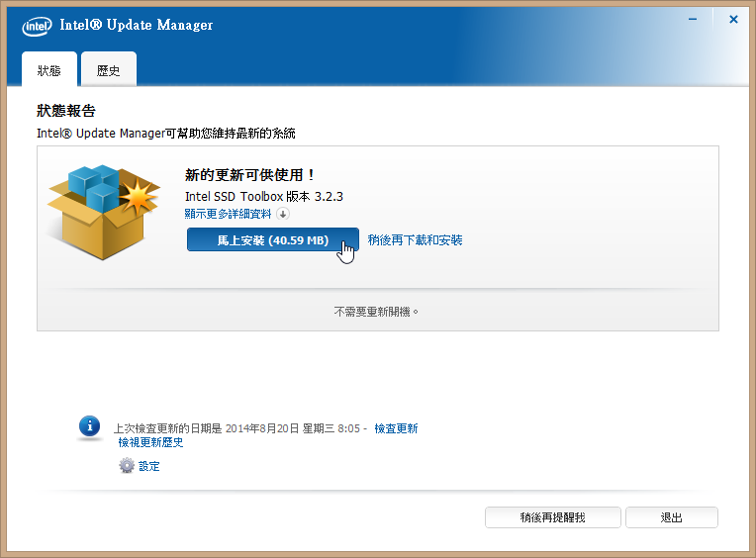Open the 歷史 tab
Viewport: 756px width, 558px height.
tap(109, 71)
